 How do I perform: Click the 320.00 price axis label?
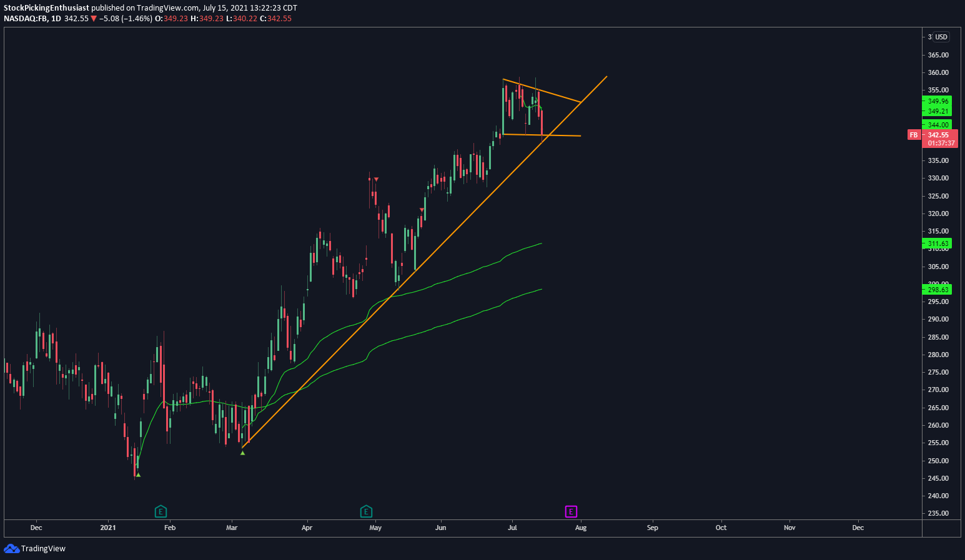click(938, 214)
